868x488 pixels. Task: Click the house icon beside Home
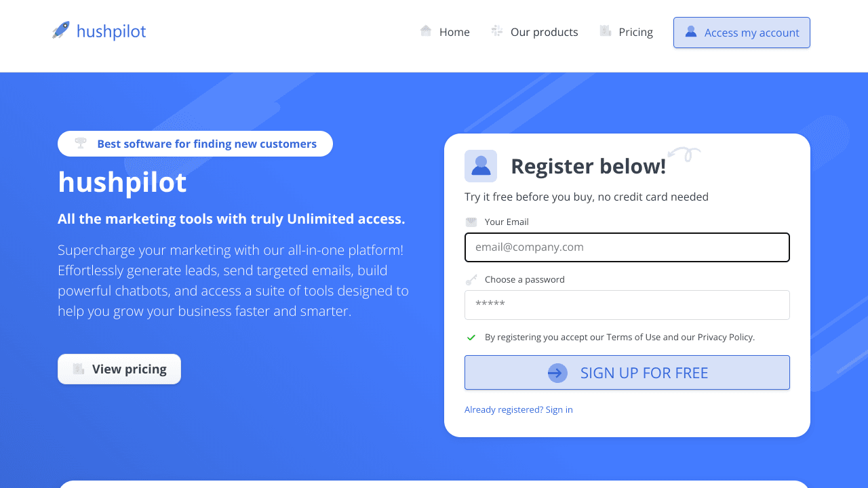(426, 30)
